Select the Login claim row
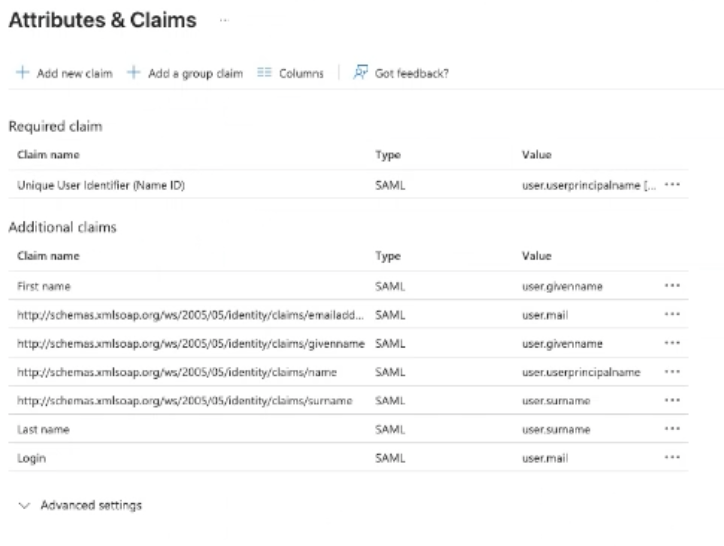The height and width of the screenshot is (546, 724). (32, 456)
